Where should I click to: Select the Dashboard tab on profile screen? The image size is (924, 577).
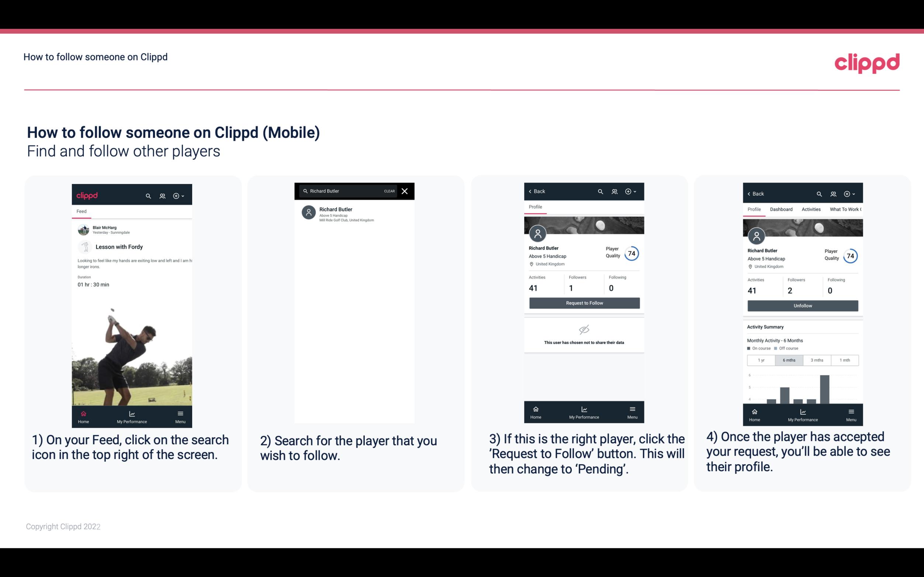[x=781, y=209]
